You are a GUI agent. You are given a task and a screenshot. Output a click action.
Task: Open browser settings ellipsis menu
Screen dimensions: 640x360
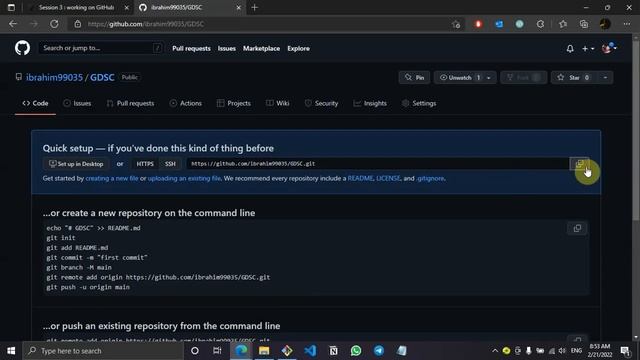pos(627,24)
